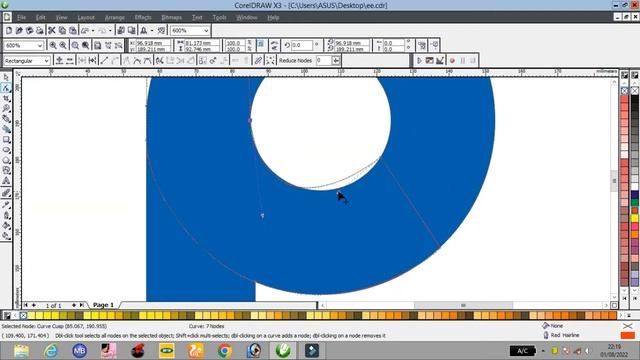Expand the Application Launcher dropdown arrow
The height and width of the screenshot is (360, 640).
coord(152,31)
